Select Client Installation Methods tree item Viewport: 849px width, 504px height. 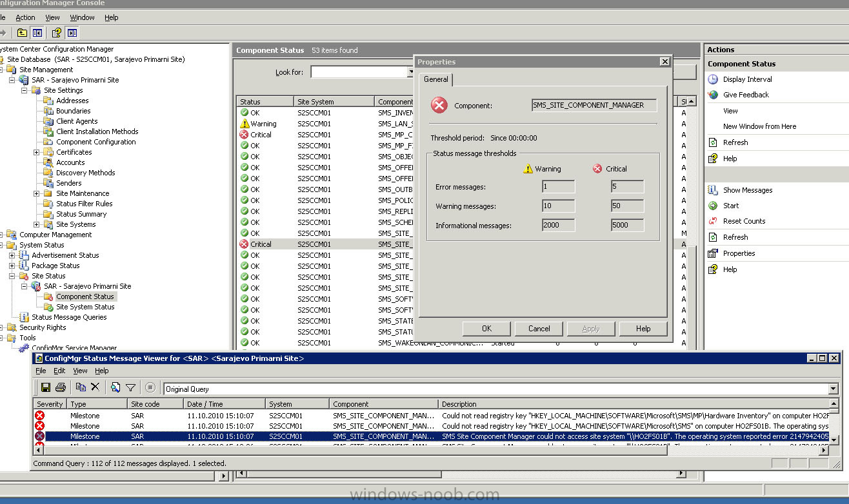(x=97, y=131)
